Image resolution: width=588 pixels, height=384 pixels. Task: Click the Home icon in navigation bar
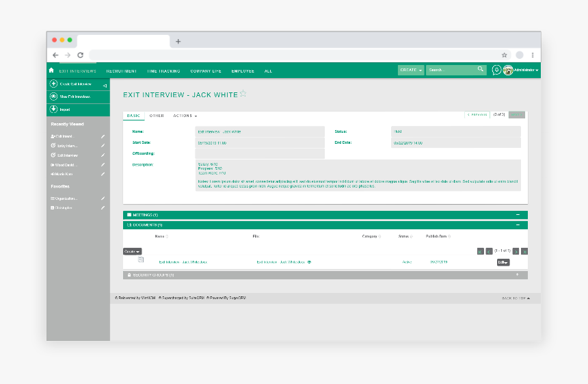(x=51, y=70)
